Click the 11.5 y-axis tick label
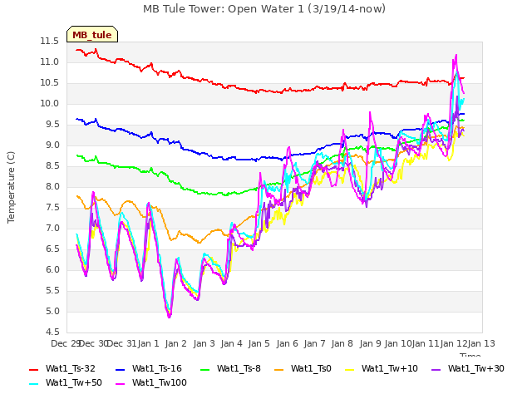 (x=50, y=42)
